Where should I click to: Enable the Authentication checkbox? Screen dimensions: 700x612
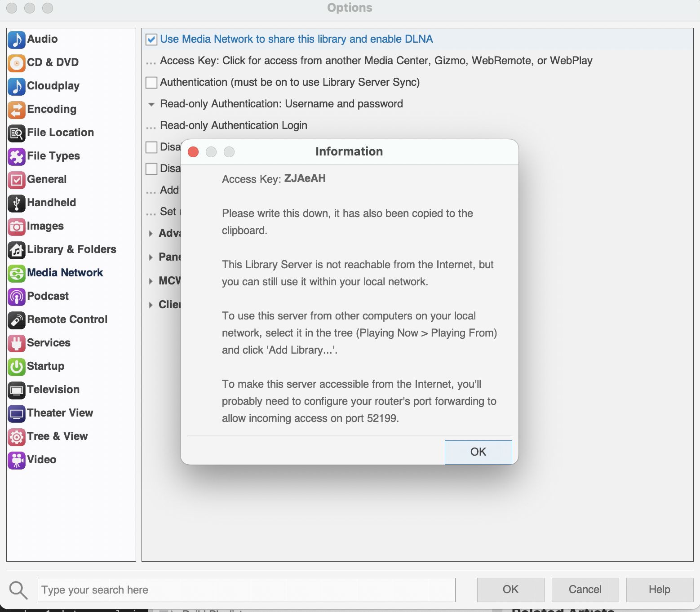pos(152,83)
